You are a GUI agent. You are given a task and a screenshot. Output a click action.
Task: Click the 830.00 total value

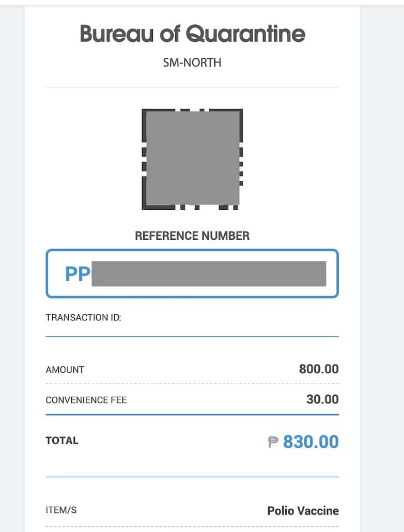pyautogui.click(x=311, y=442)
